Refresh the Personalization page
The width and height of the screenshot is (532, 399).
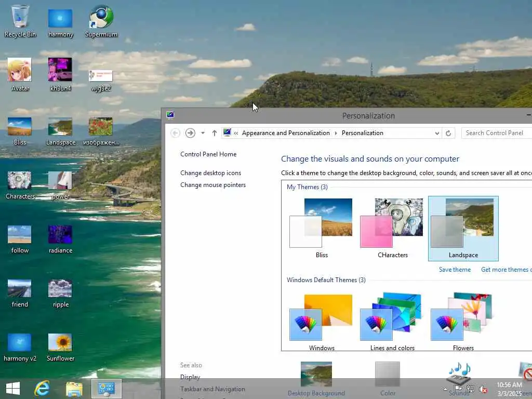(448, 133)
